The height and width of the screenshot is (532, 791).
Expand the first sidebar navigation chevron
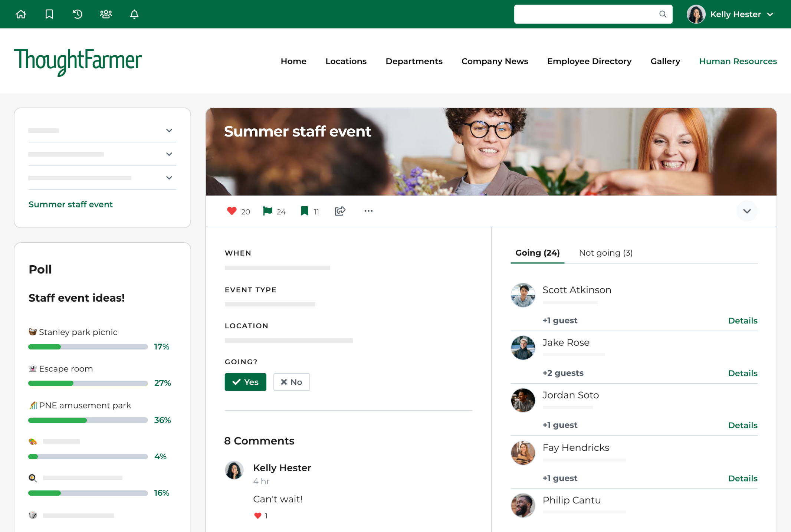tap(169, 131)
